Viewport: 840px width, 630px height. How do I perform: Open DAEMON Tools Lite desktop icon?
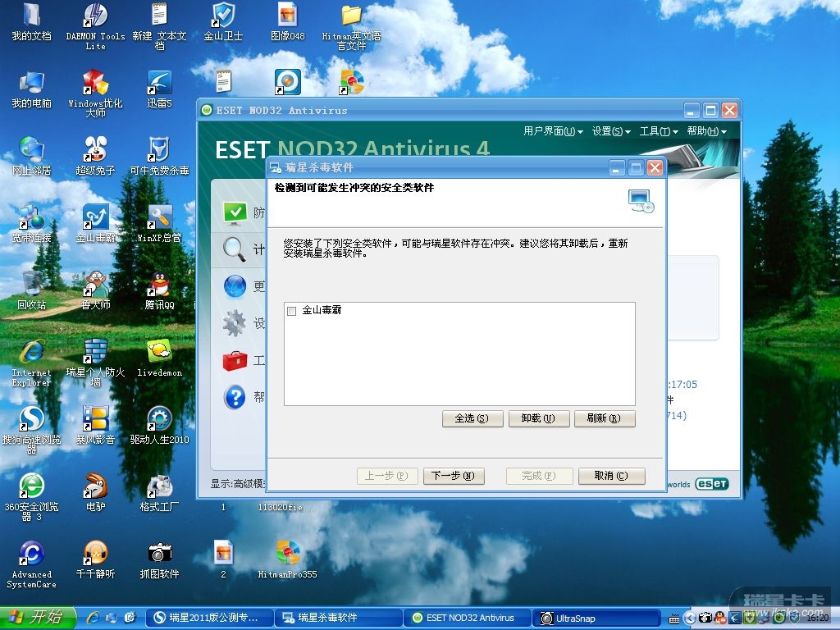click(95, 25)
